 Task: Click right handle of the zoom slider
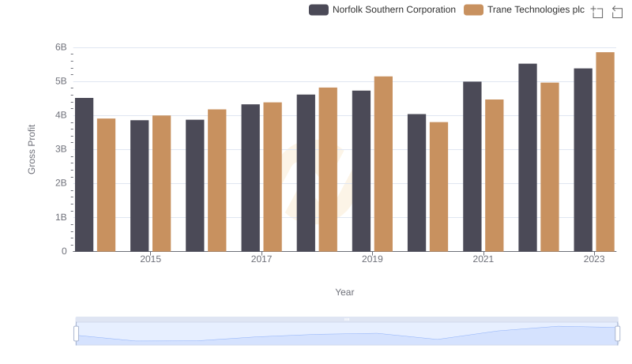pyautogui.click(x=617, y=334)
